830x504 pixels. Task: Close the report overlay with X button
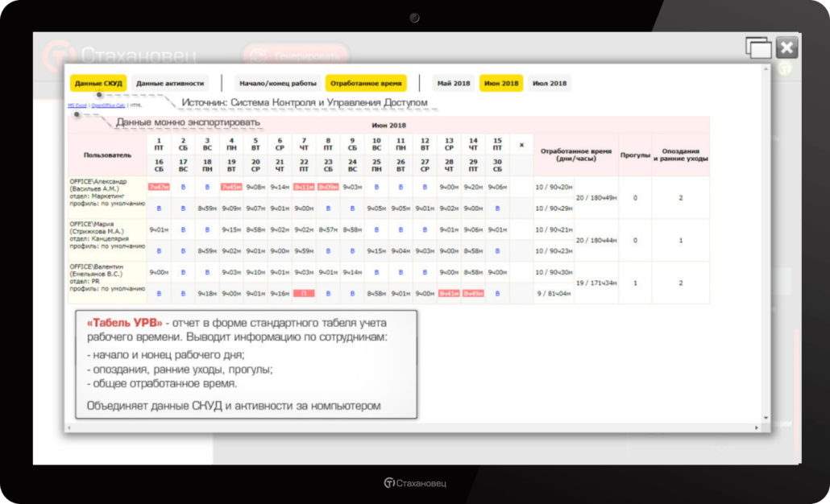pyautogui.click(x=786, y=48)
